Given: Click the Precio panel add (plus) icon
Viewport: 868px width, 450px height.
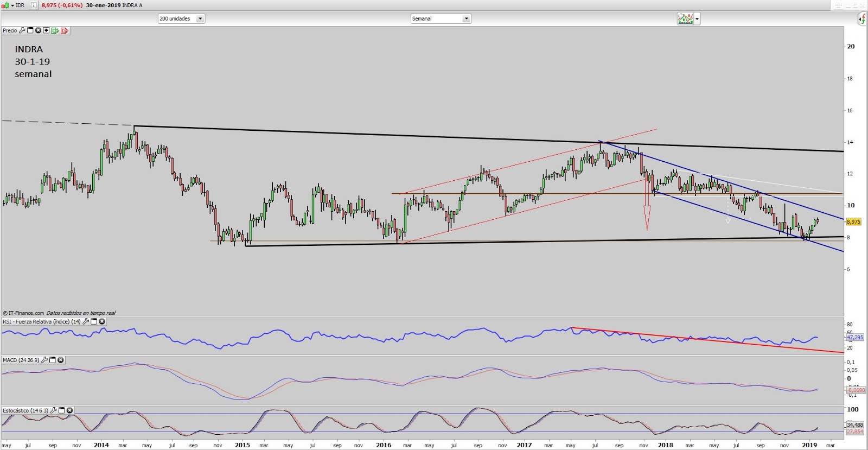Looking at the screenshot, I should tap(47, 30).
